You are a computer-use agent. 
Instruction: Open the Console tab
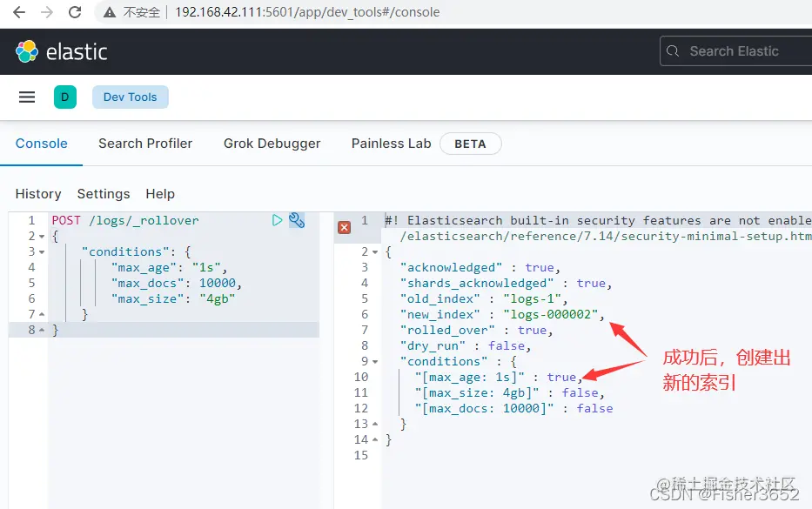point(42,144)
